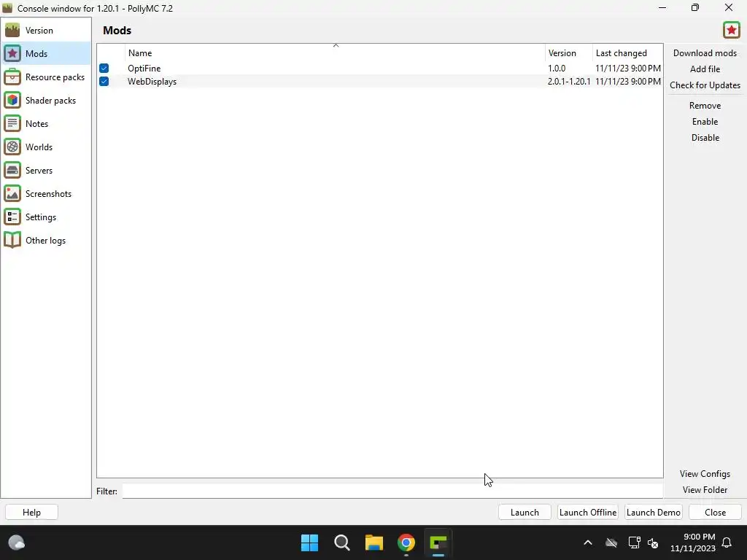
Task: Toggle the WebDisplays mod checkbox
Action: tap(104, 82)
